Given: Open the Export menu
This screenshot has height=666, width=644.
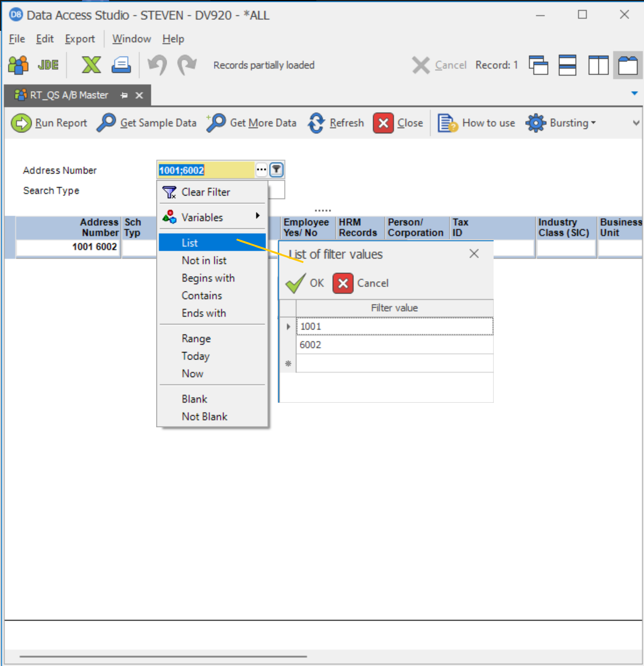Looking at the screenshot, I should pos(80,39).
